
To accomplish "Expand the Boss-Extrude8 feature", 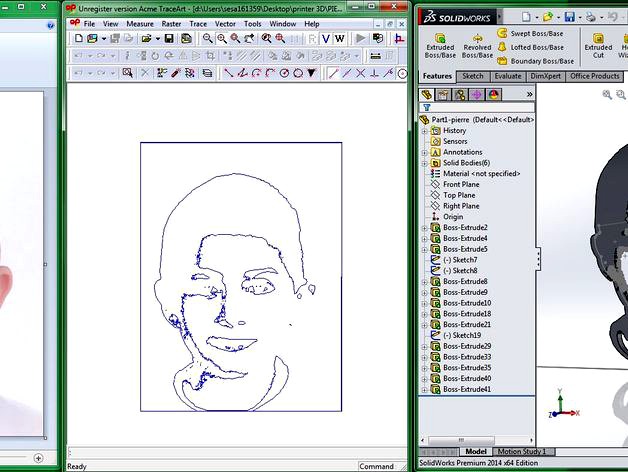I will click(x=424, y=282).
